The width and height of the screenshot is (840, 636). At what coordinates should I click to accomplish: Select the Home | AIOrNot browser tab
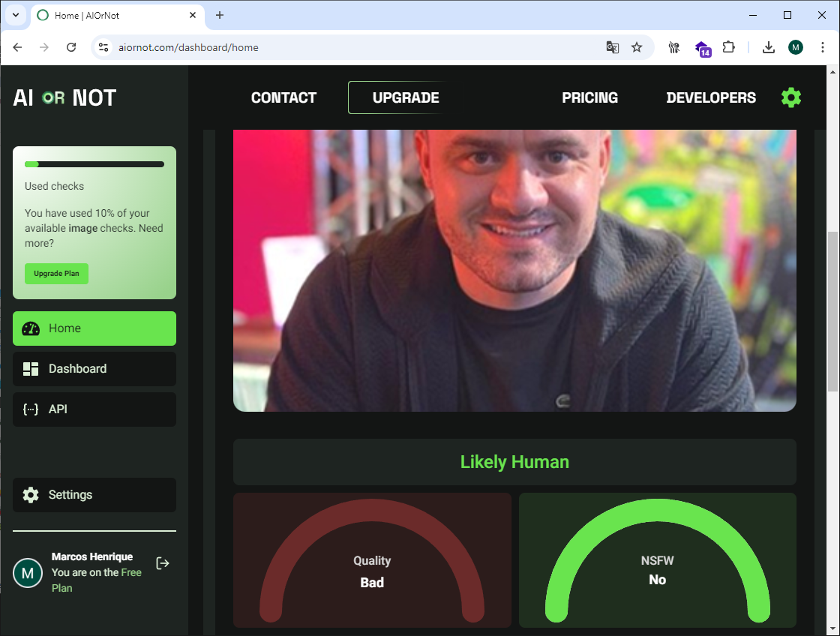coord(118,15)
